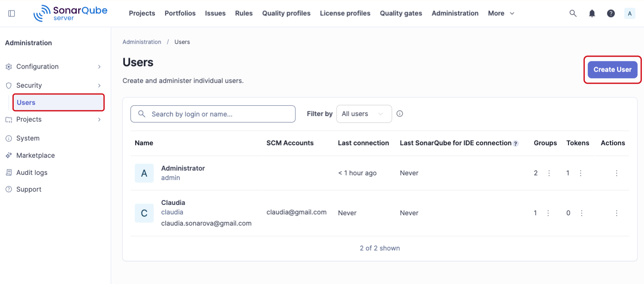Click claudia@gmail.com SCM account
Screen dimensions: 644x284
[297, 212]
